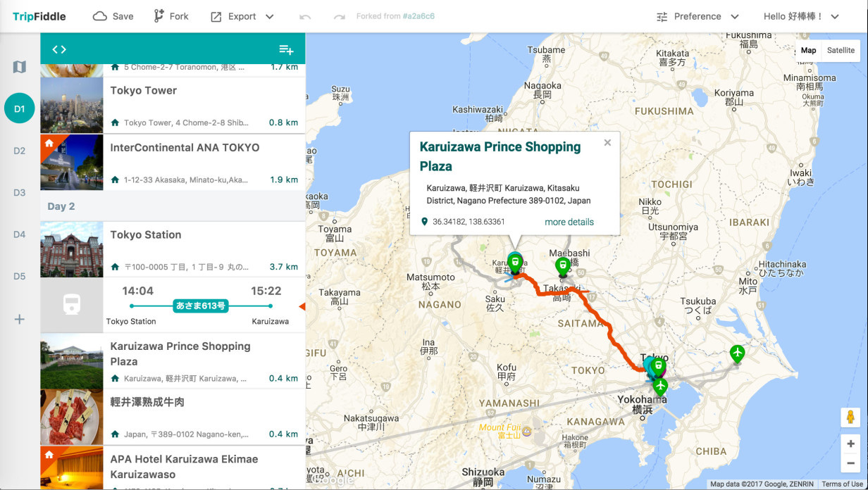Screen dimensions: 868x490
Task: Click the orange collapse triangle on transit row
Action: click(302, 306)
